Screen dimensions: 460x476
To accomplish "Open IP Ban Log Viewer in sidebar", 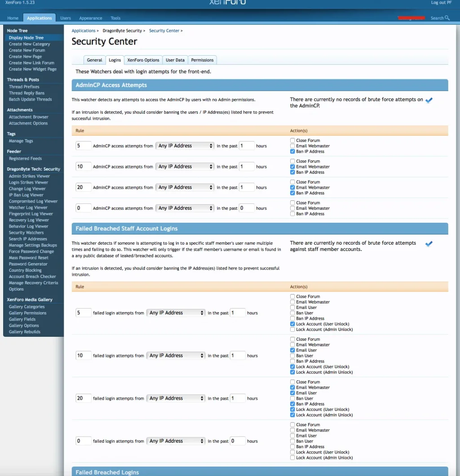I will (26, 195).
